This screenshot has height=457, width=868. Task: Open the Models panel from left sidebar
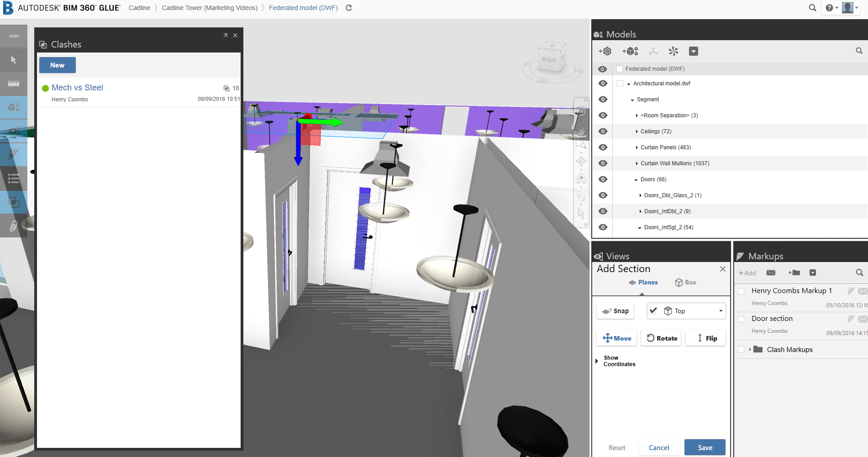(14, 107)
